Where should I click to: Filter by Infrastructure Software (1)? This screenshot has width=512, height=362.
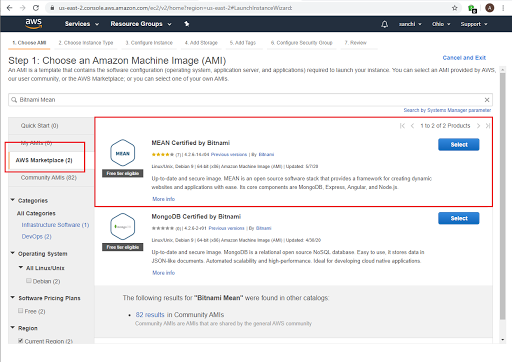click(55, 225)
